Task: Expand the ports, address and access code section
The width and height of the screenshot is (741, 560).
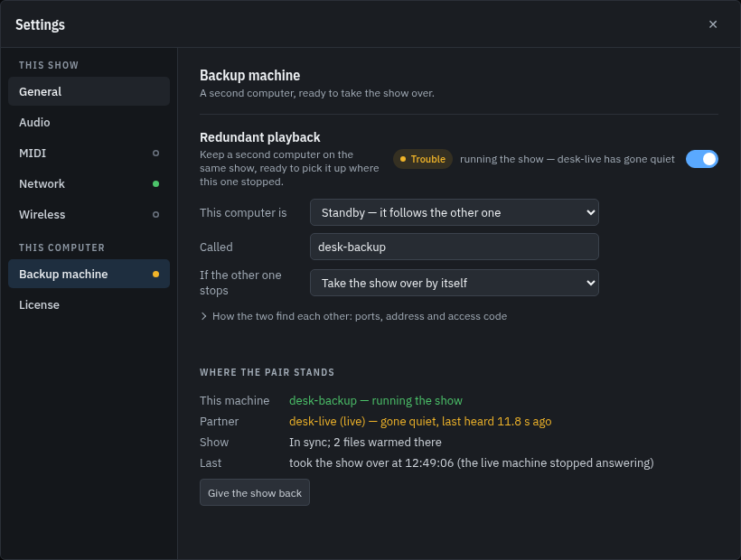Action: coord(353,316)
